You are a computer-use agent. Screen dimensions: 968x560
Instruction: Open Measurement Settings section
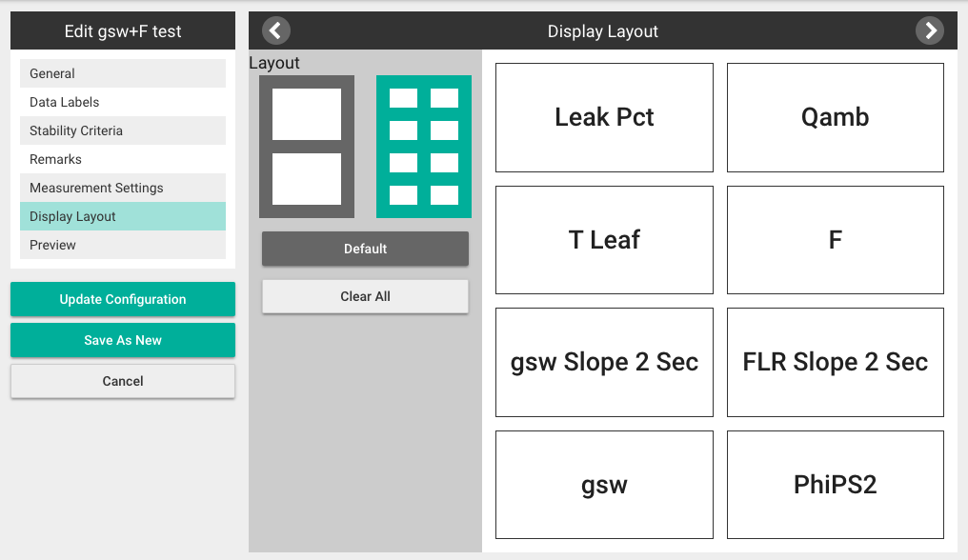point(123,188)
